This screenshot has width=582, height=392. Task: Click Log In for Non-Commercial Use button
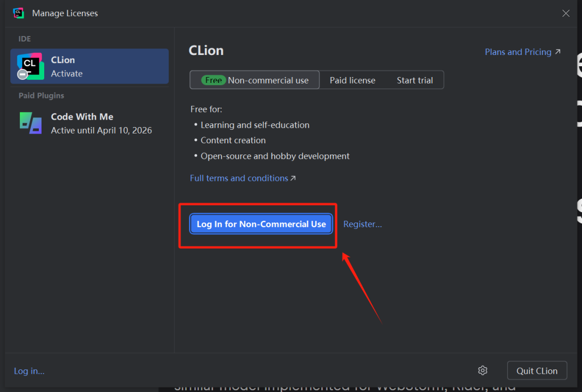[261, 224]
